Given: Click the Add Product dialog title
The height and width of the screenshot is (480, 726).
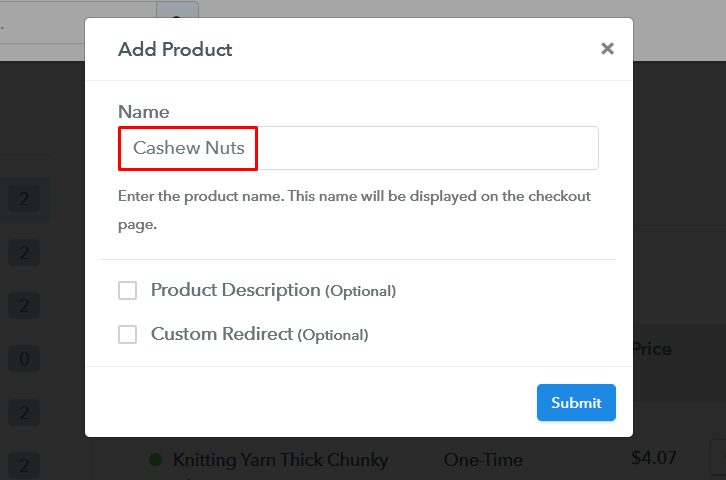Looking at the screenshot, I should [175, 49].
